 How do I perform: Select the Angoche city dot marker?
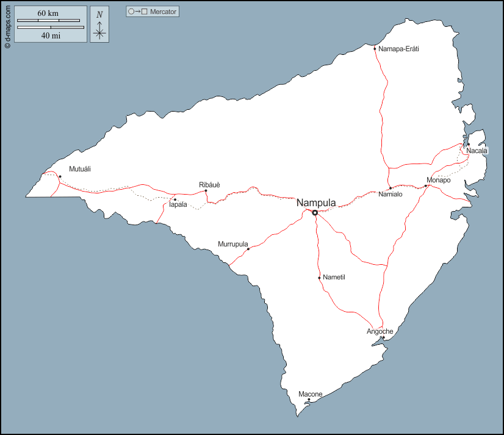[x=383, y=338]
